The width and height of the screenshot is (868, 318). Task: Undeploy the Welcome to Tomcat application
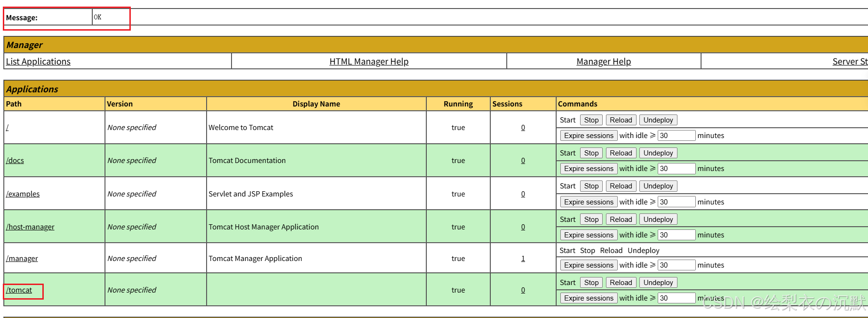click(658, 120)
